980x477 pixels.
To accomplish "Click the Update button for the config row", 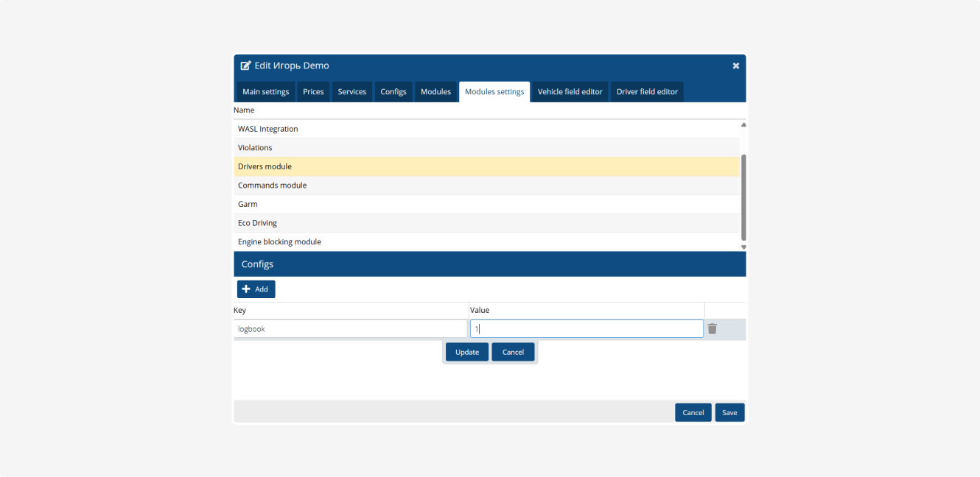I will (x=466, y=352).
